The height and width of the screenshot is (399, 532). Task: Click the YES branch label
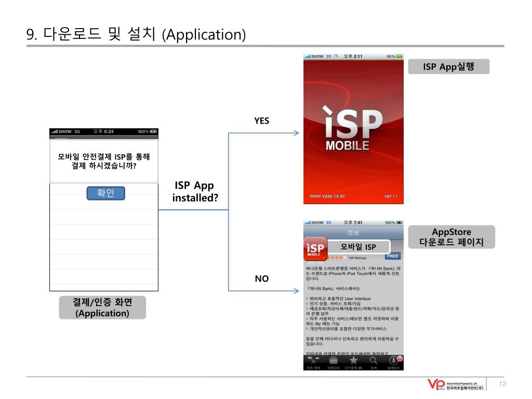pyautogui.click(x=262, y=121)
